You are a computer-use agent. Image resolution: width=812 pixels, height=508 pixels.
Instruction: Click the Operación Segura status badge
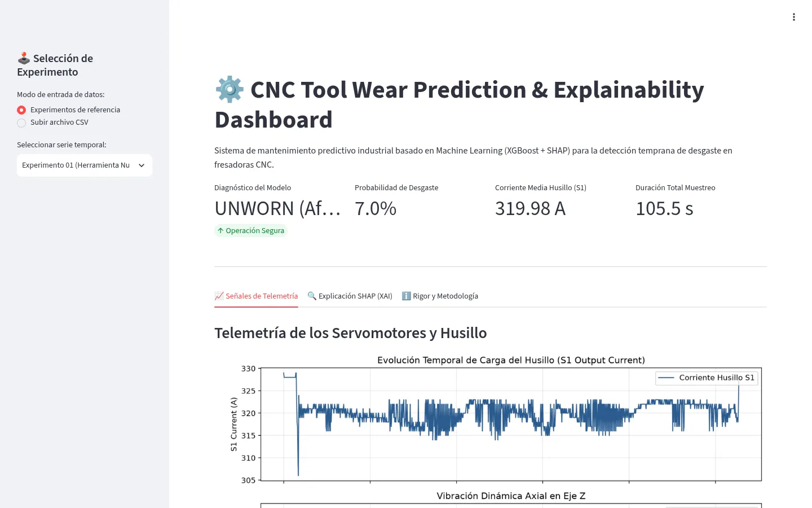[251, 230]
